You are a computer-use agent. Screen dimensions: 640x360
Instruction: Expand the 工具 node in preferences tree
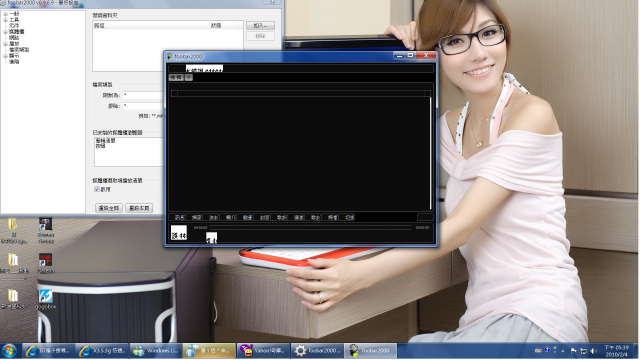(x=5, y=20)
